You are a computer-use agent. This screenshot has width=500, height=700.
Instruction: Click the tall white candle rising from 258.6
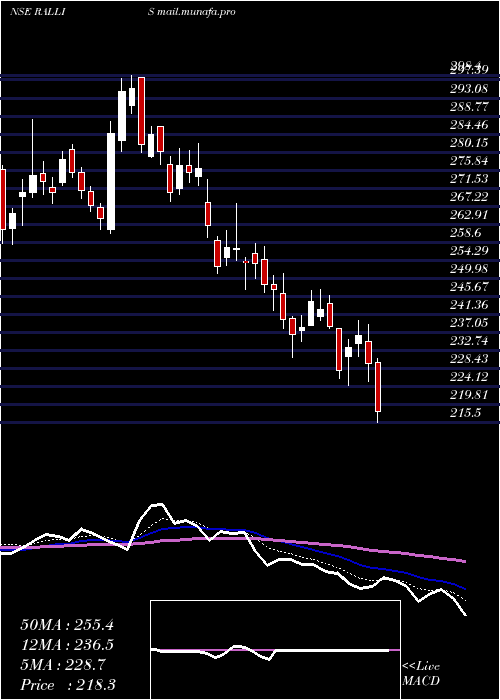[x=111, y=181]
